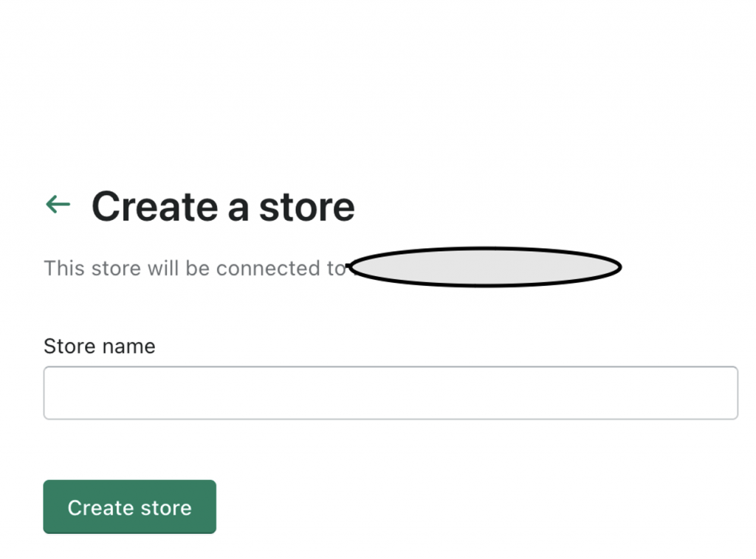The height and width of the screenshot is (559, 756).
Task: Click the grey redacted oval
Action: tap(484, 267)
